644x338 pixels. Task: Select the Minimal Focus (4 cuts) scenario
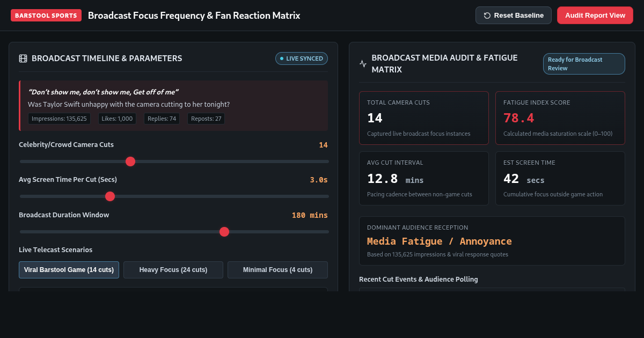(x=277, y=270)
